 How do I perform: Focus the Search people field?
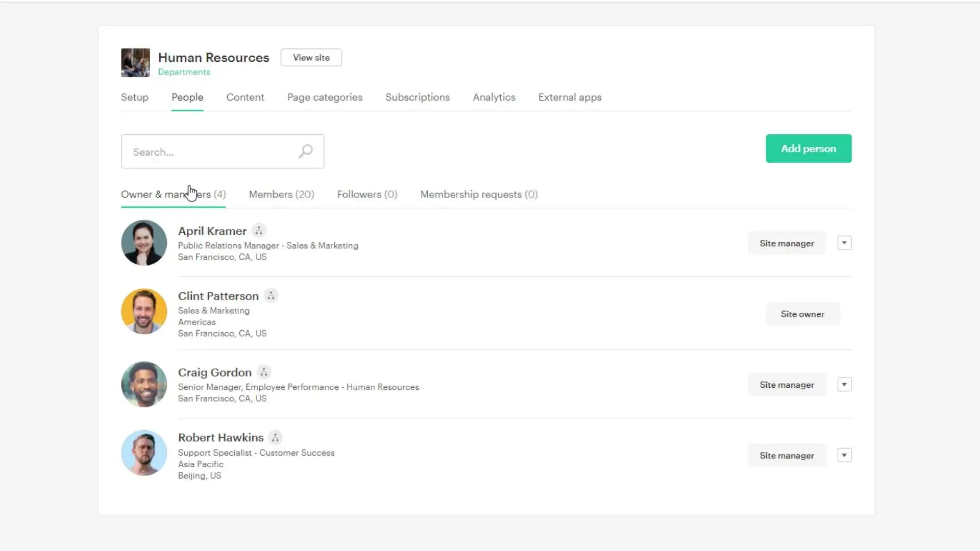click(x=223, y=151)
